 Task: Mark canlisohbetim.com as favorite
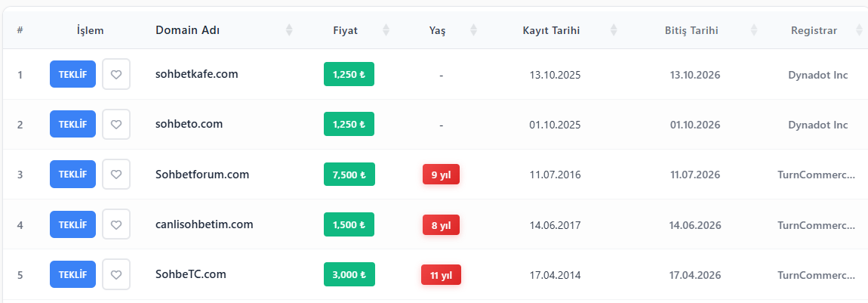click(x=116, y=224)
